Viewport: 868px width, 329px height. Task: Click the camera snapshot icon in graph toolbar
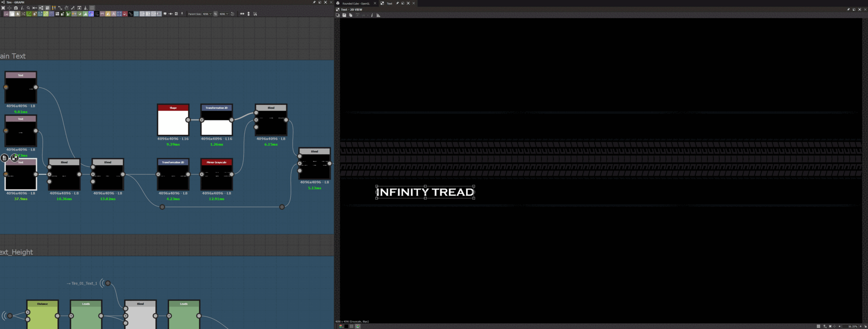(x=16, y=8)
